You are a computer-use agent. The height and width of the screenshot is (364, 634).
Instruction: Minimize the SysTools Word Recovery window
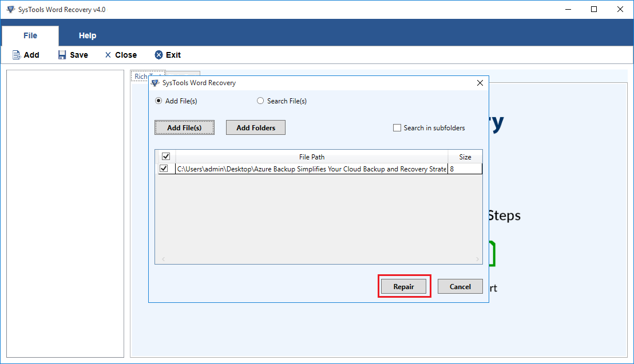pyautogui.click(x=568, y=9)
